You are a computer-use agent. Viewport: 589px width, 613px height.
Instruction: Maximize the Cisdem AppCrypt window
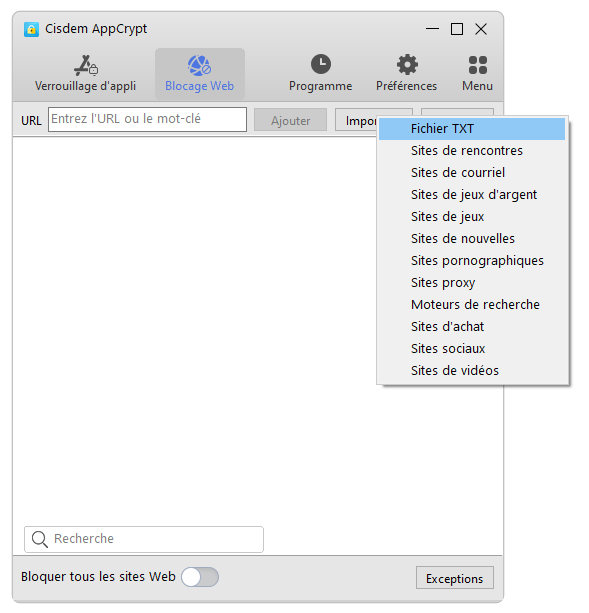tap(457, 29)
